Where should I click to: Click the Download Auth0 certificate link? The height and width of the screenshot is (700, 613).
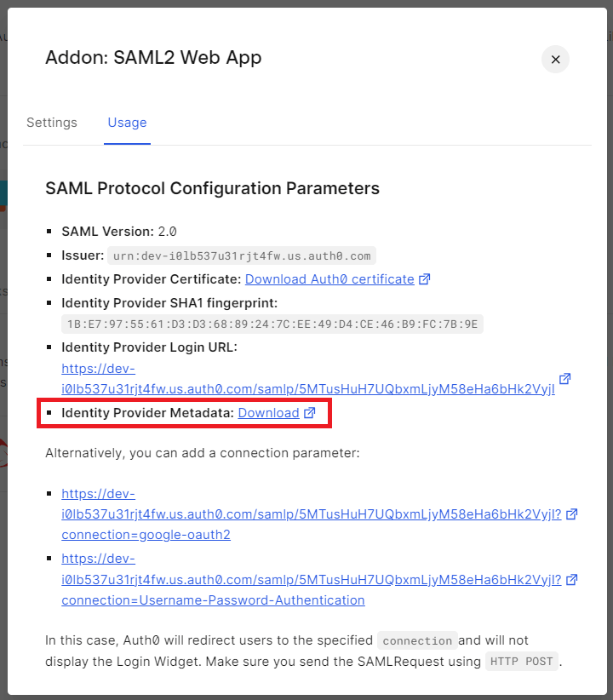pyautogui.click(x=329, y=279)
